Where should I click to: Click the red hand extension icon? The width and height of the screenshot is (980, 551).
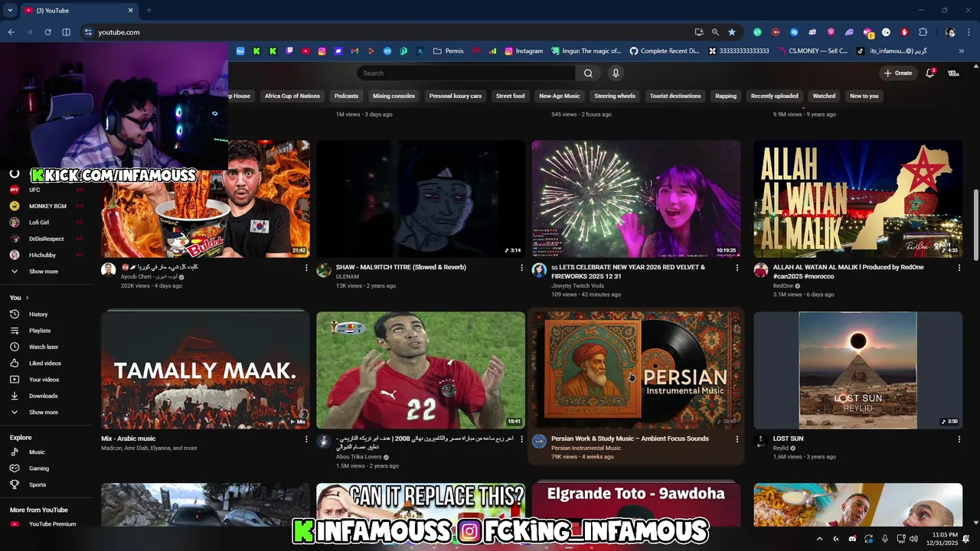(x=904, y=32)
